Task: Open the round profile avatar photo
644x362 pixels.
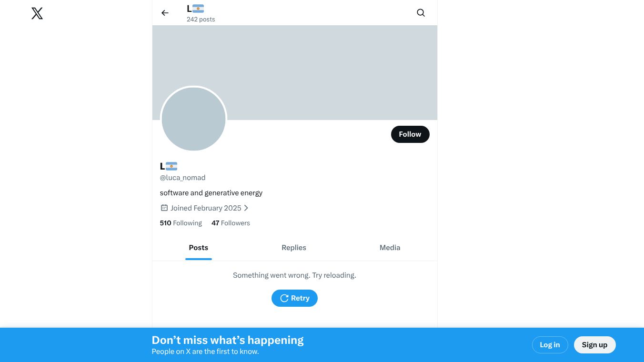Action: (x=193, y=119)
